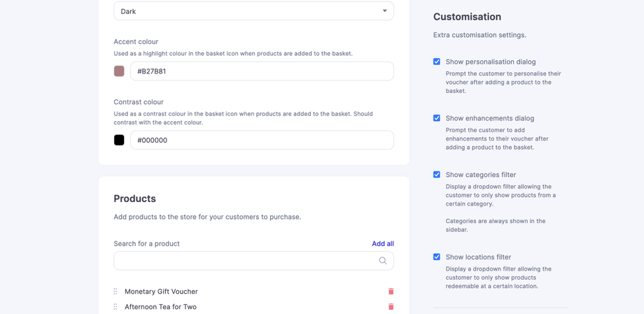This screenshot has width=644, height=314.
Task: Click the Search for a product box
Action: (x=245, y=261)
